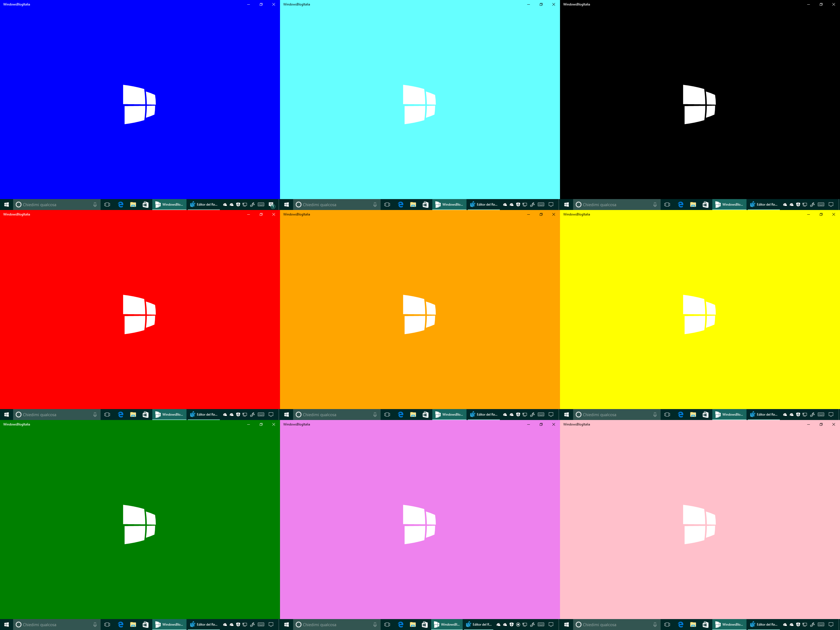
Task: Open Task View under the orange window
Action: [387, 415]
